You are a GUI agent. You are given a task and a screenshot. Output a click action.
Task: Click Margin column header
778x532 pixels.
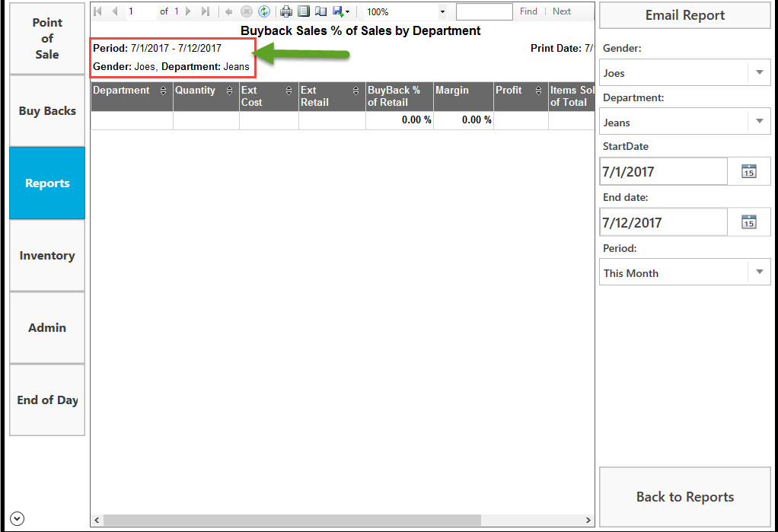point(464,96)
